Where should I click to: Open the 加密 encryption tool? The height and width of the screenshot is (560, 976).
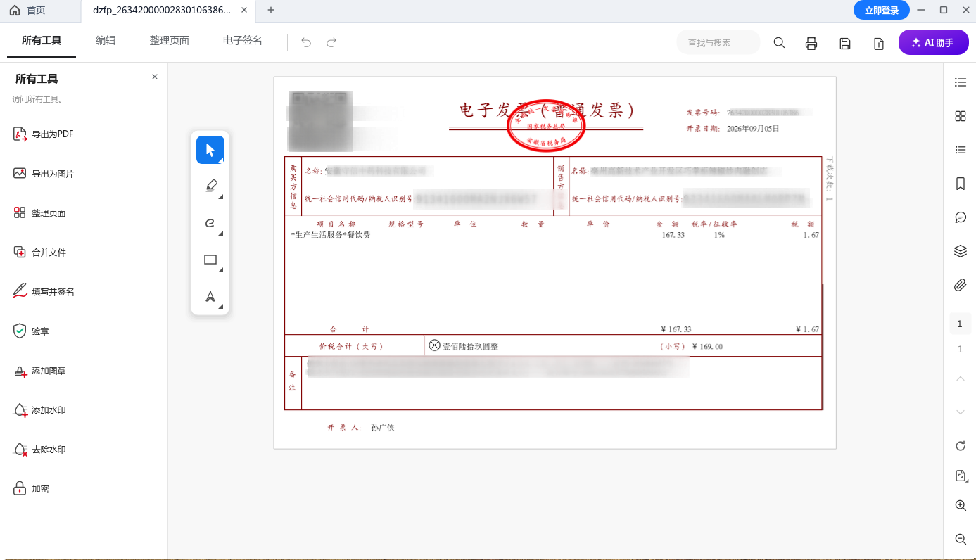(x=32, y=489)
